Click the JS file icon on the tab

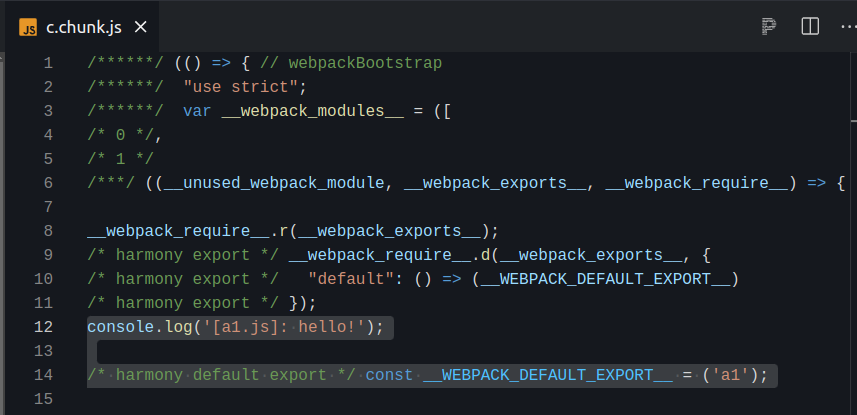tap(28, 26)
